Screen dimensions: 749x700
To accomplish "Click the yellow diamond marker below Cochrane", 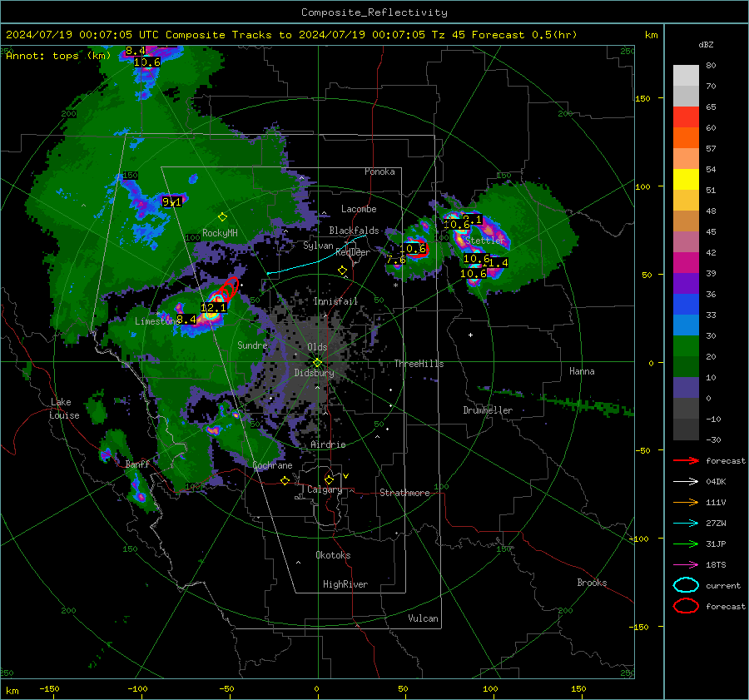I will click(285, 480).
